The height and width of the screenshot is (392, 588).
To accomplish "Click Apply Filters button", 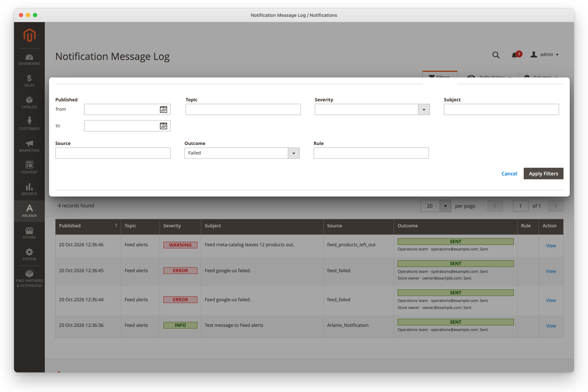I will coord(543,173).
